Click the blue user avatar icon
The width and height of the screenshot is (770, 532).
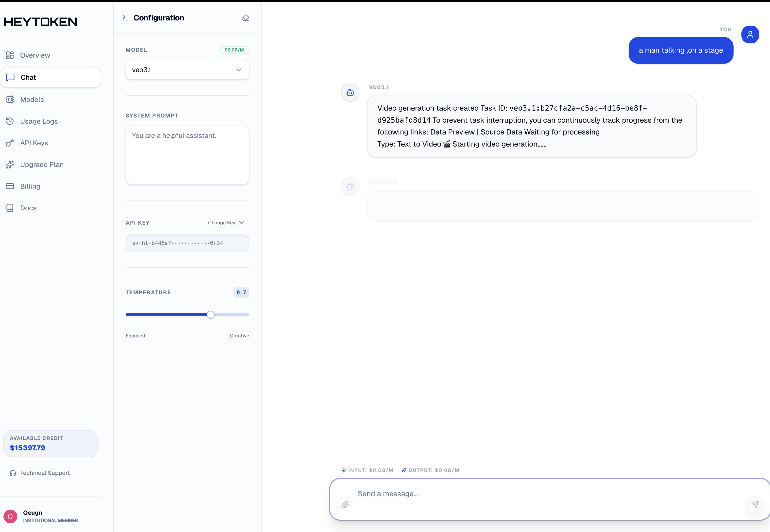point(750,35)
